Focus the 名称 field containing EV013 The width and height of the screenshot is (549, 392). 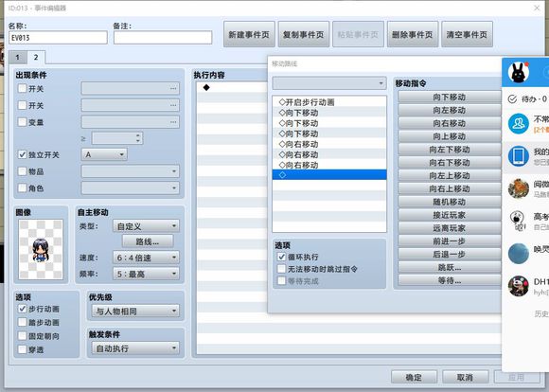[x=58, y=38]
